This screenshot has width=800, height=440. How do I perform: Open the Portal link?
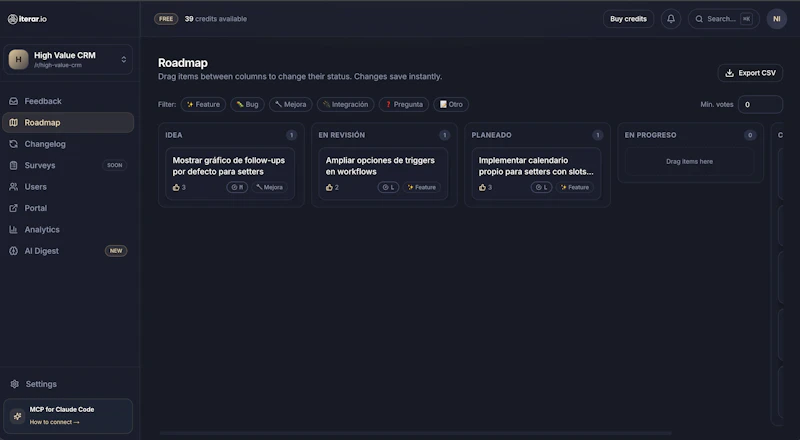(x=68, y=208)
